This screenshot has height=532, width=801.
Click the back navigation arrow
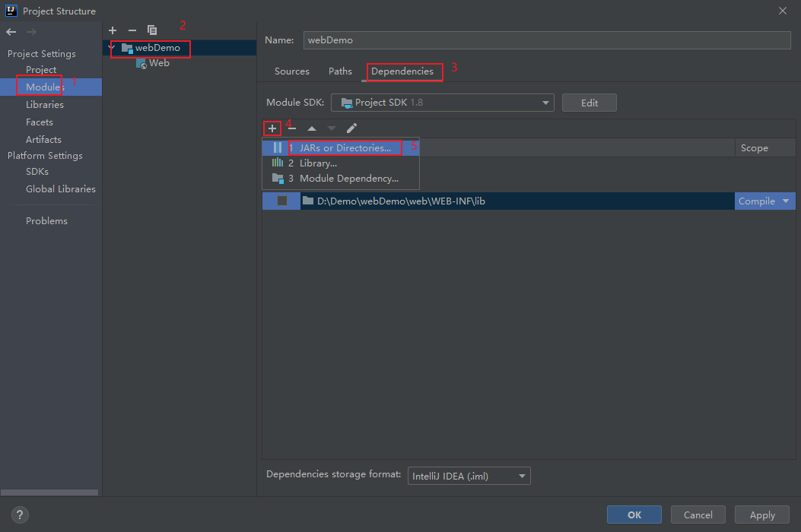11,32
